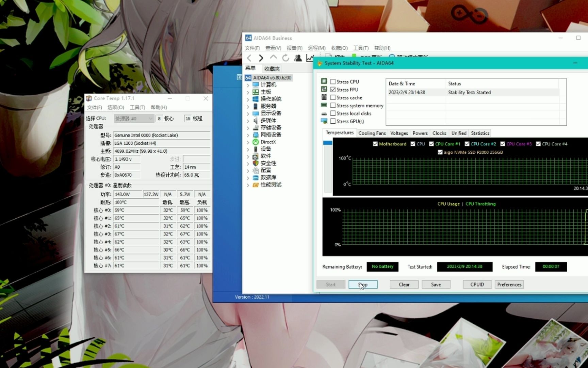588x368 pixels.
Task: Select the 配置 config gear icon in tree
Action: (256, 170)
